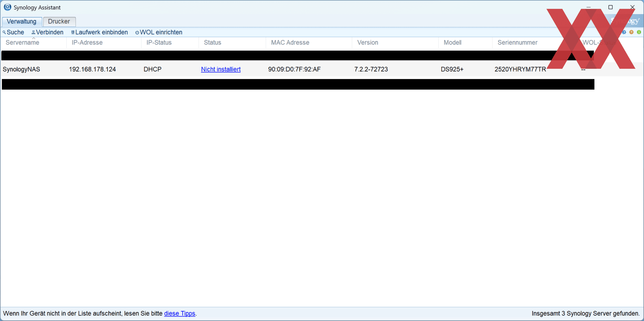This screenshot has width=644, height=321.
Task: Open the green info icon
Action: [x=639, y=32]
